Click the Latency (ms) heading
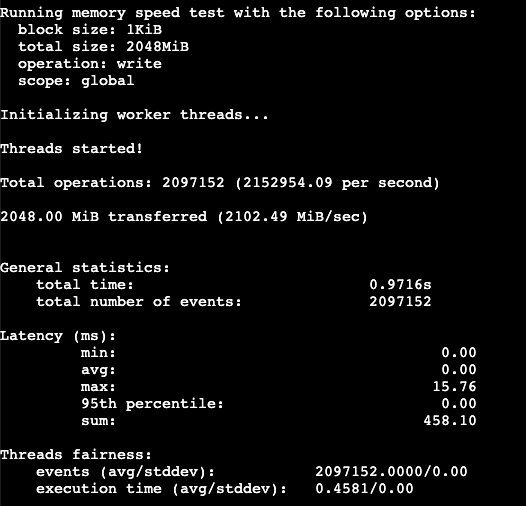Image resolution: width=526 pixels, height=506 pixels. (x=58, y=336)
